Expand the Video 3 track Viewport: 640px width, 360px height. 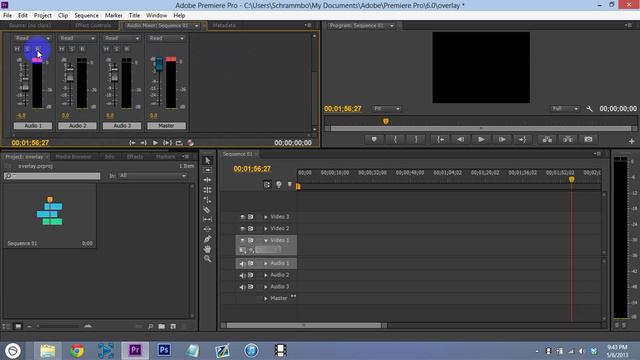tap(266, 217)
